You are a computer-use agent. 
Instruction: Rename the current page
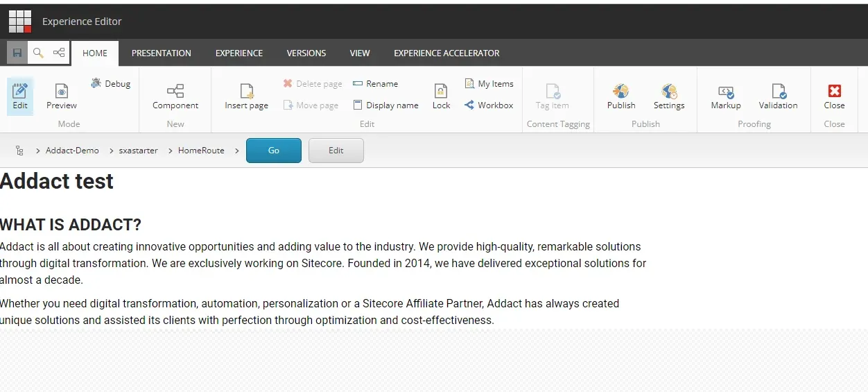click(375, 83)
